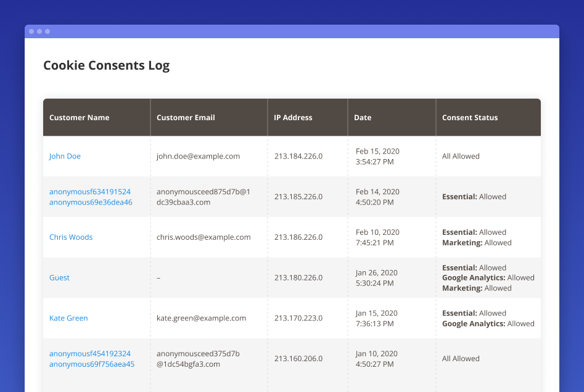Click the Kate Green customer link

click(68, 318)
